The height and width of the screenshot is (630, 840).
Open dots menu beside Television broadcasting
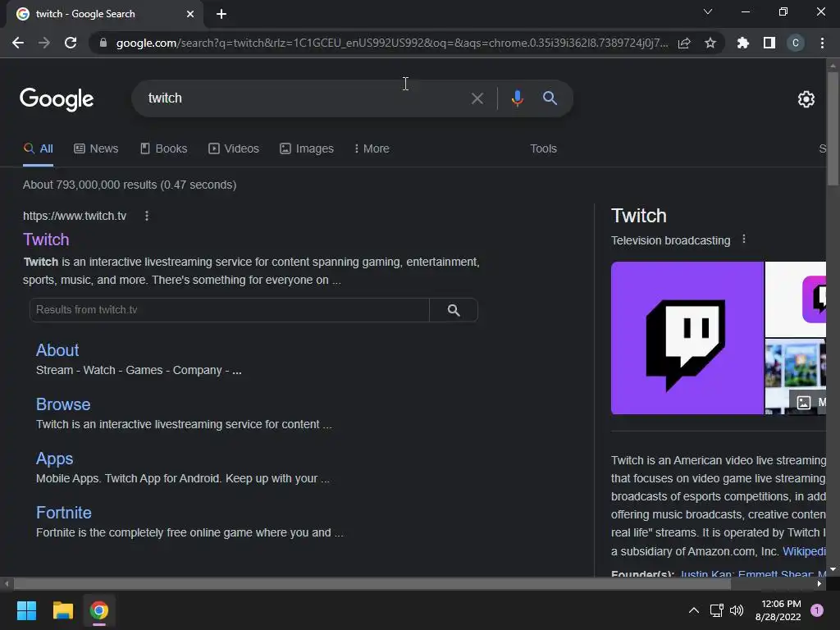point(743,240)
